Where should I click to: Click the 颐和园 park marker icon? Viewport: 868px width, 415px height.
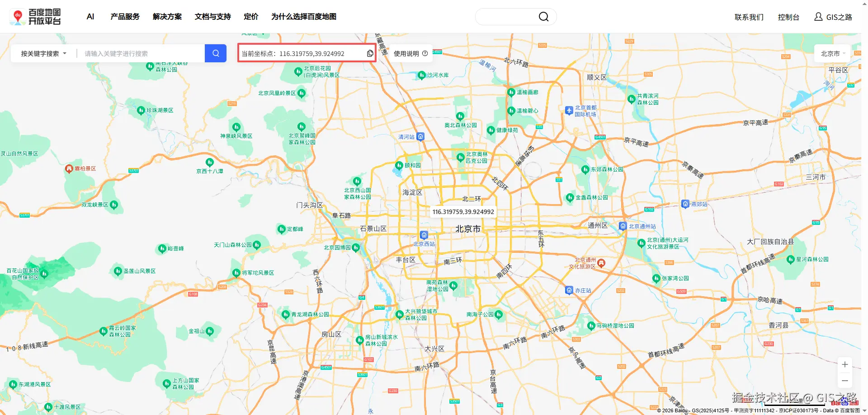click(x=399, y=165)
